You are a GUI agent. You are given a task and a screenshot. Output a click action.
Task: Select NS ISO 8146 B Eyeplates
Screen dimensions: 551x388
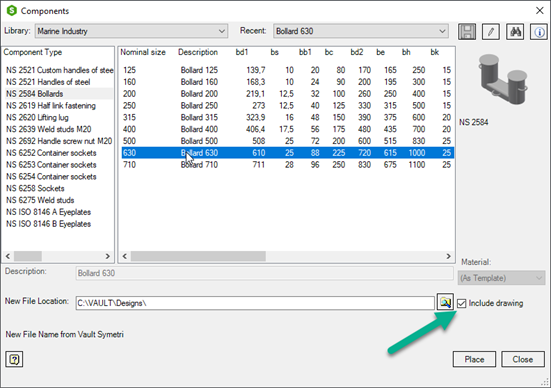pos(48,224)
